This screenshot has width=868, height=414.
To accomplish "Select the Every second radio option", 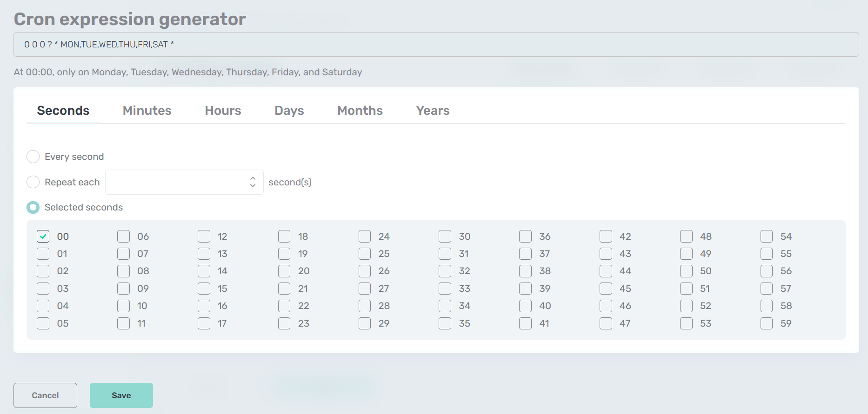I will (33, 157).
